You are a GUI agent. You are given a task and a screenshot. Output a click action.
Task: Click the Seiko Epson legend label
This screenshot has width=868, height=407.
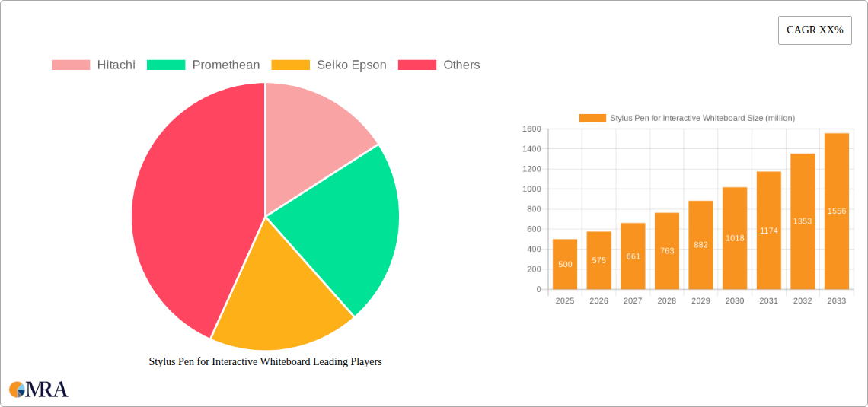(x=352, y=65)
